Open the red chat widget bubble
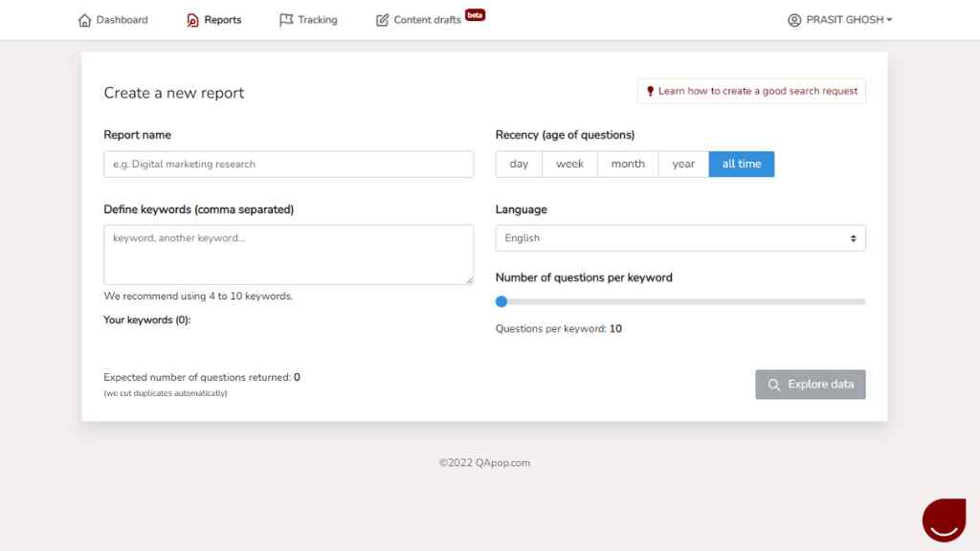 click(944, 519)
